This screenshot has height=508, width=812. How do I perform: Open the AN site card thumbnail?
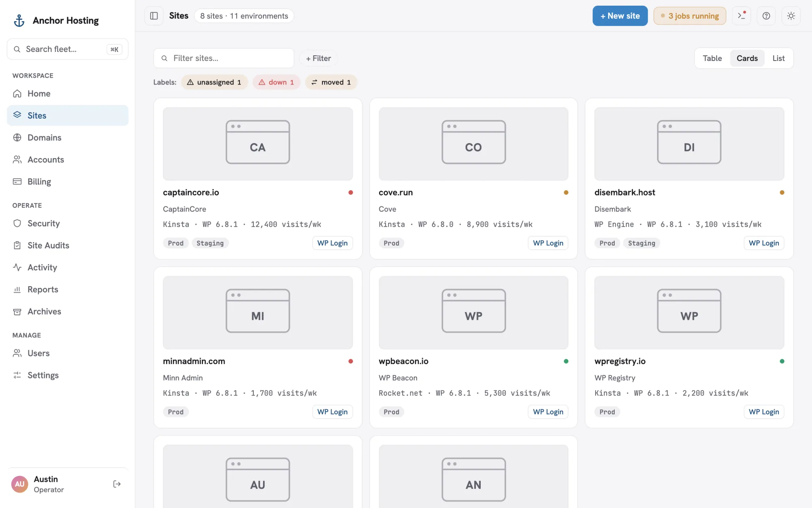click(x=473, y=476)
